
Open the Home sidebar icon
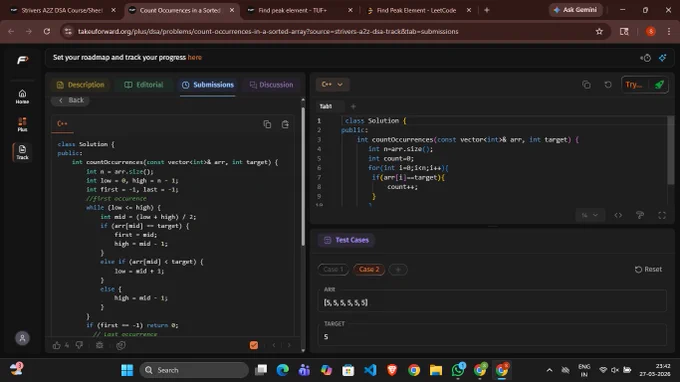pyautogui.click(x=22, y=96)
